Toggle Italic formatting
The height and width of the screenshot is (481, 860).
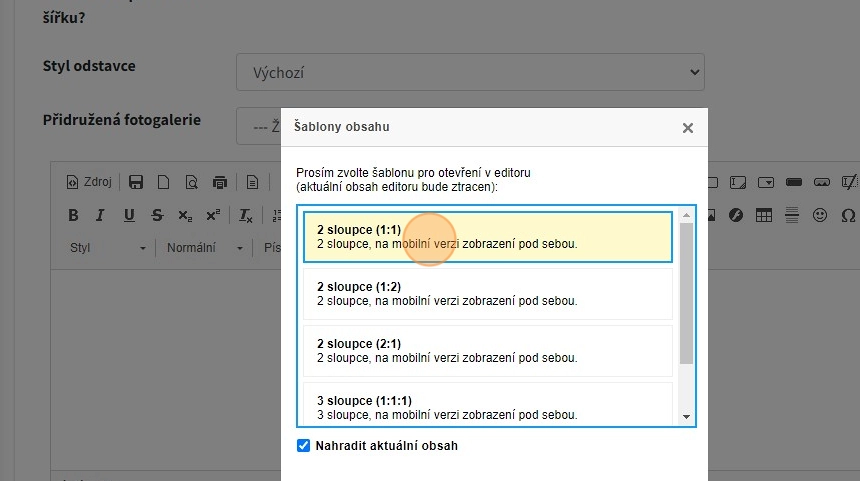coord(100,215)
